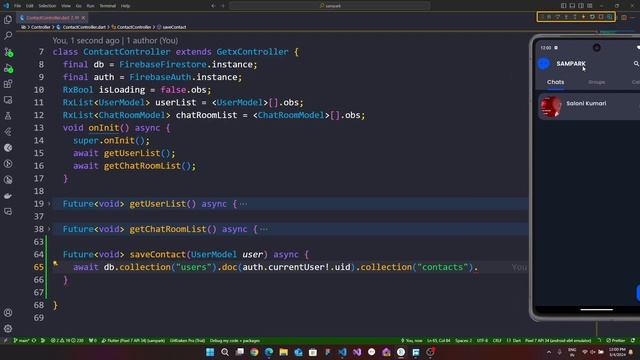Open the Help menu
The height and width of the screenshot is (360, 640).
click(x=125, y=6)
